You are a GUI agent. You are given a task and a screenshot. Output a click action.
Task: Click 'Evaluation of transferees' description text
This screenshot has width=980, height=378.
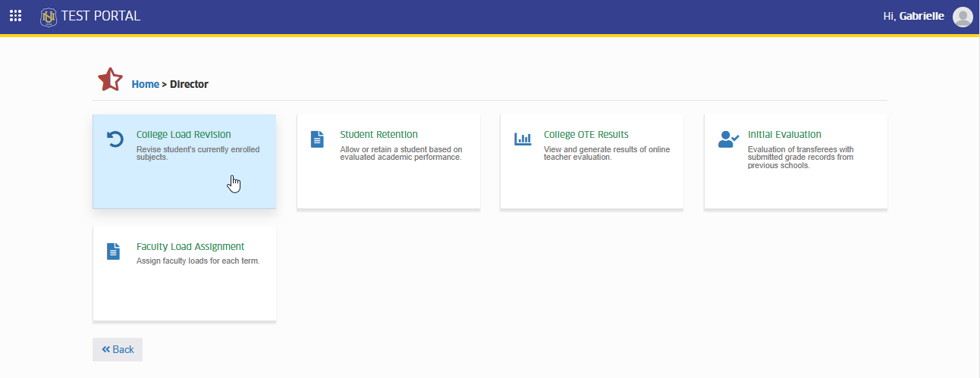point(801,158)
